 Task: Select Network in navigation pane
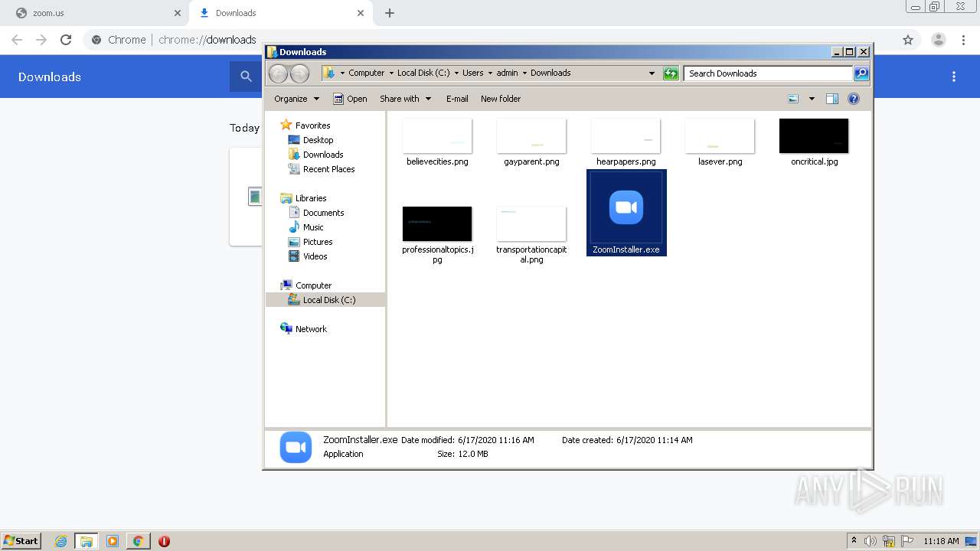click(304, 329)
